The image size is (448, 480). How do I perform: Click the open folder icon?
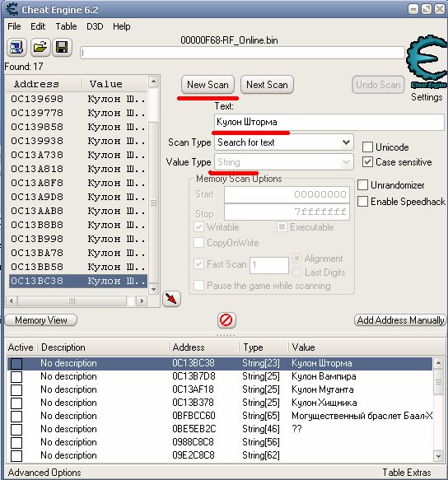point(40,48)
